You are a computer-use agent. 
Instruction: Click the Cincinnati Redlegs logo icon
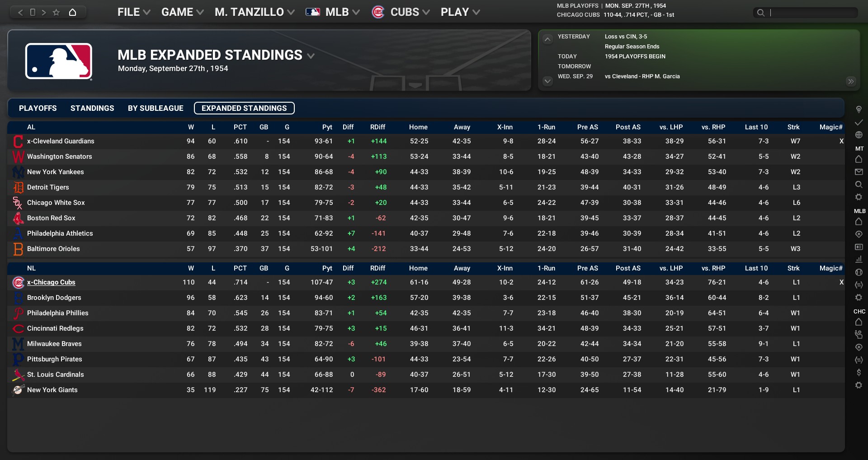point(18,328)
